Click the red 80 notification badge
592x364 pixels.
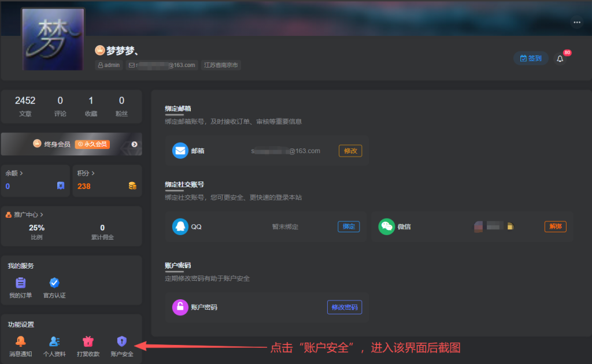click(567, 53)
